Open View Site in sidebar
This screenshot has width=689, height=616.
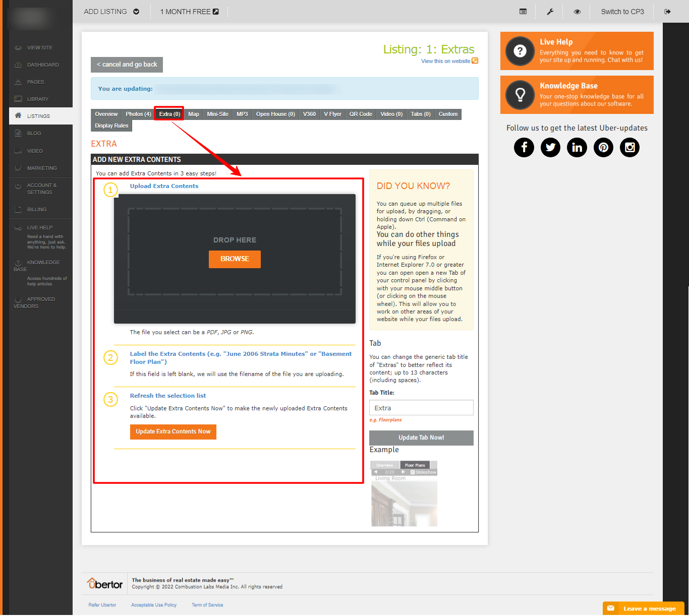pos(40,47)
